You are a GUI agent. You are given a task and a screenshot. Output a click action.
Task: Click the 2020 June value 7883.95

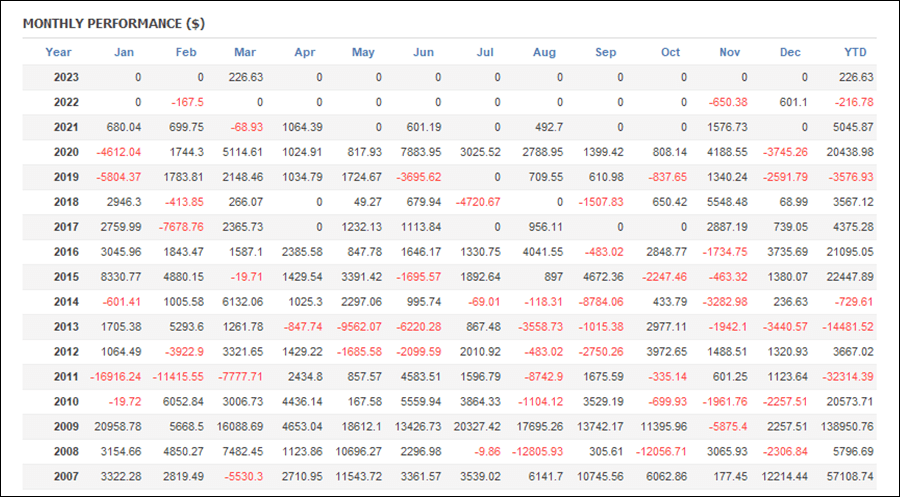[421, 153]
